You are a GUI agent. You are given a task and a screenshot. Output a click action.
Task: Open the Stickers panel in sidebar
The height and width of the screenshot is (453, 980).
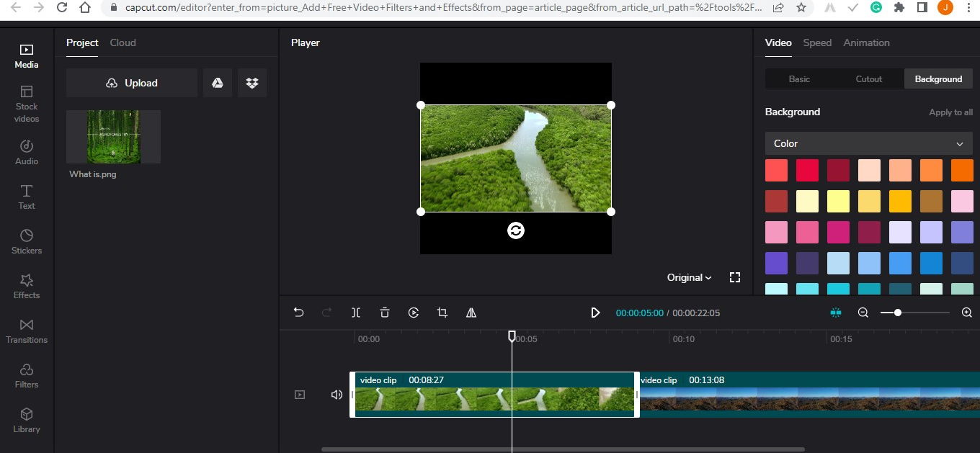pyautogui.click(x=27, y=241)
